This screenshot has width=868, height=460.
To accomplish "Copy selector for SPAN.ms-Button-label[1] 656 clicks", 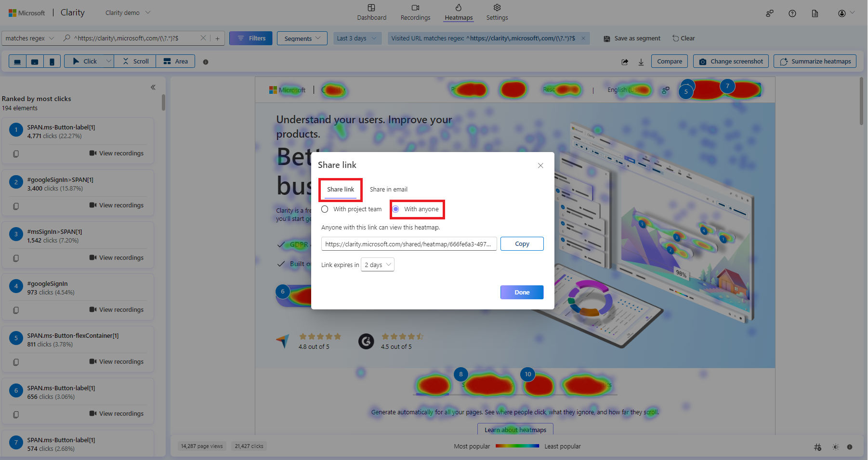I will [x=16, y=414].
